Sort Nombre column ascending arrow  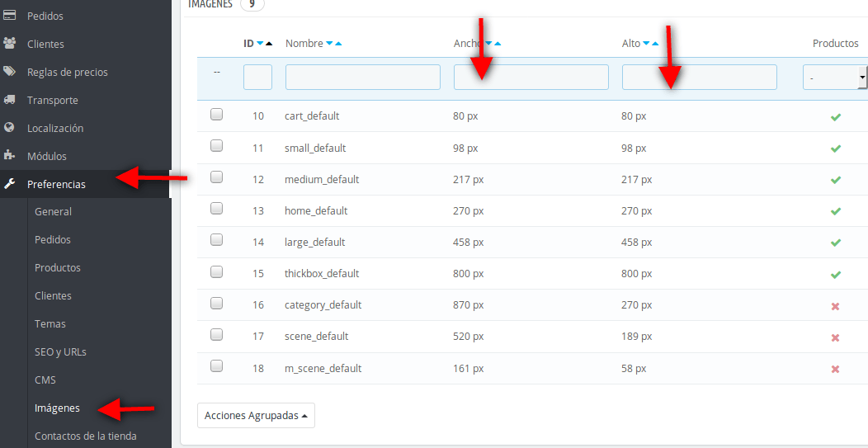pos(338,44)
